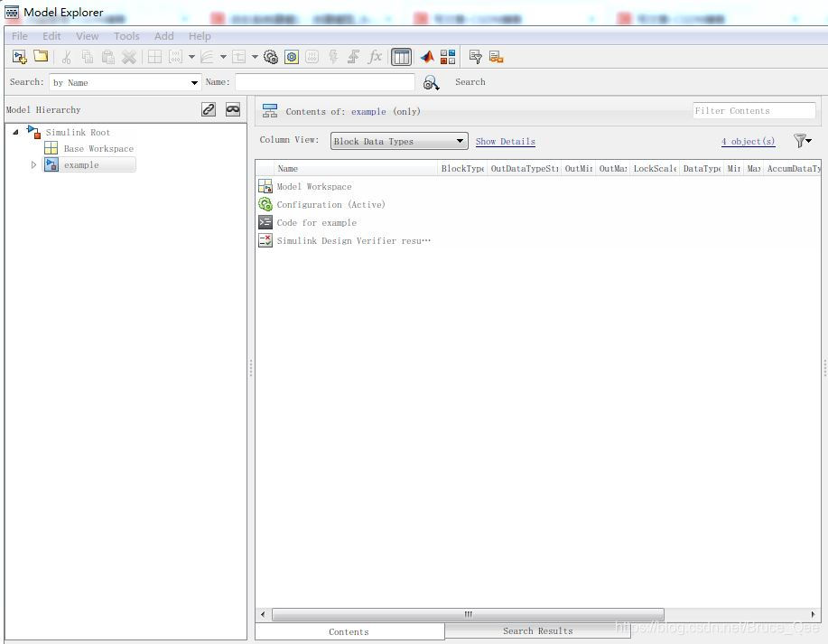
Task: Switch to the Search Results tab
Action: click(537, 630)
